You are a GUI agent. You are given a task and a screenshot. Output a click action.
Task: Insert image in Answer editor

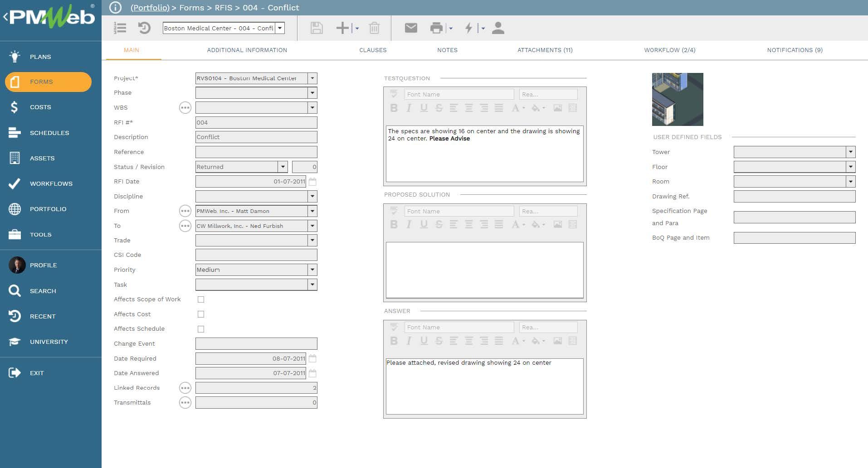(558, 341)
